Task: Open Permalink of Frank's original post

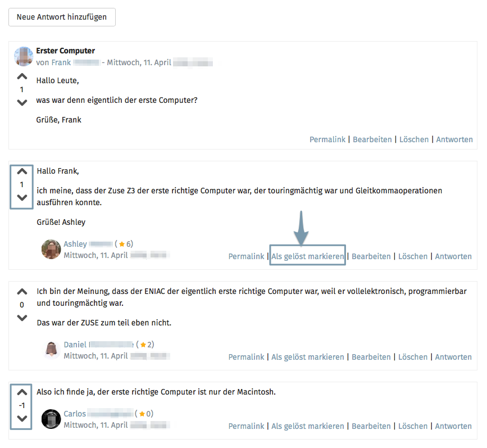Action: (327, 139)
